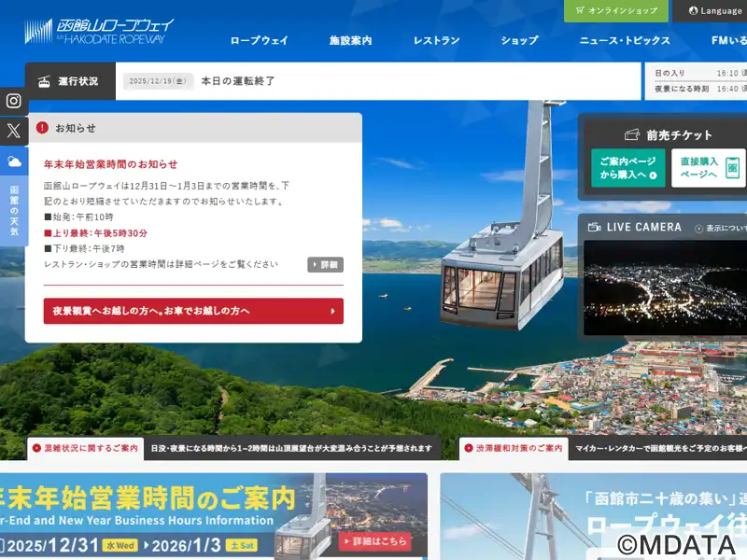Open the ロープウェイ menu
The width and height of the screenshot is (747, 560).
(x=260, y=40)
